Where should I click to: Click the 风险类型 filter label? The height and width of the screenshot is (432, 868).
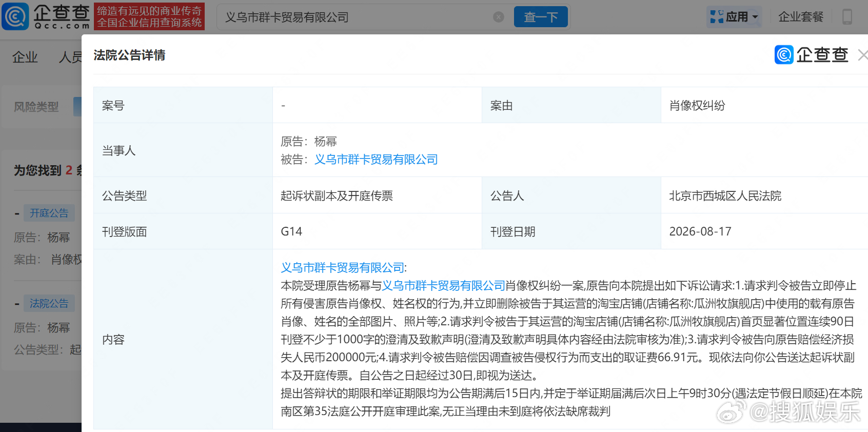36,107
